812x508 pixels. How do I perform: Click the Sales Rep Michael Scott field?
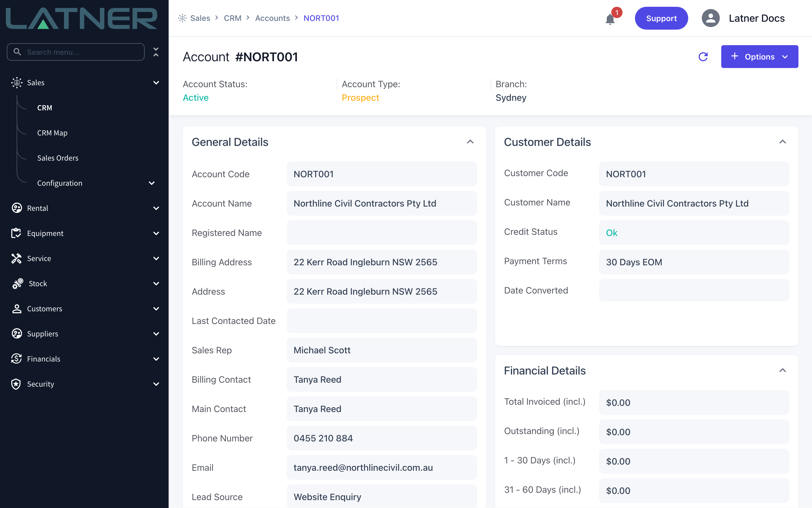381,350
